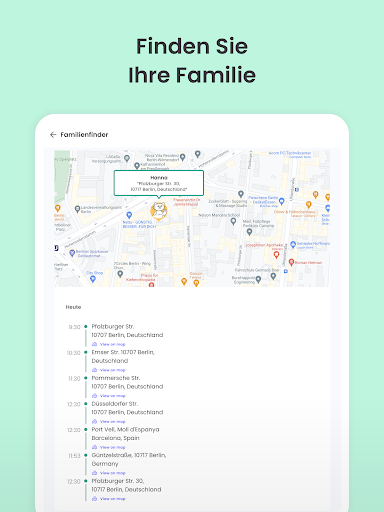Tap the Katharinenhof map pin

137,165
